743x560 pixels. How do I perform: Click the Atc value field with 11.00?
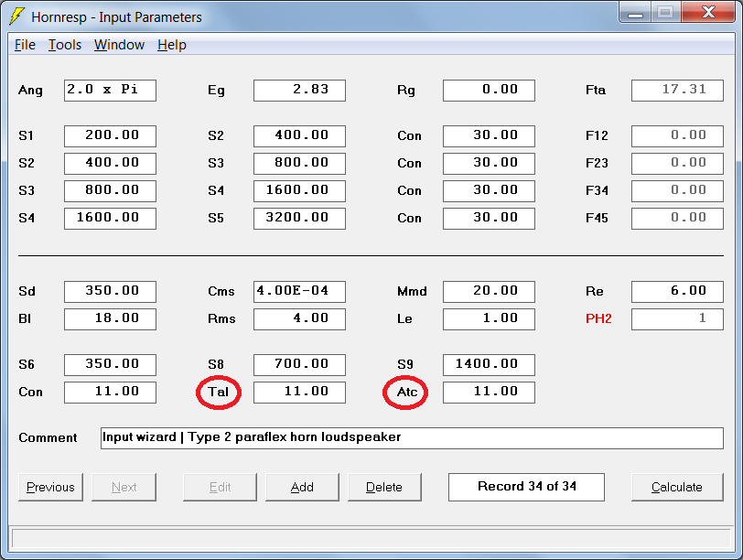[x=489, y=392]
